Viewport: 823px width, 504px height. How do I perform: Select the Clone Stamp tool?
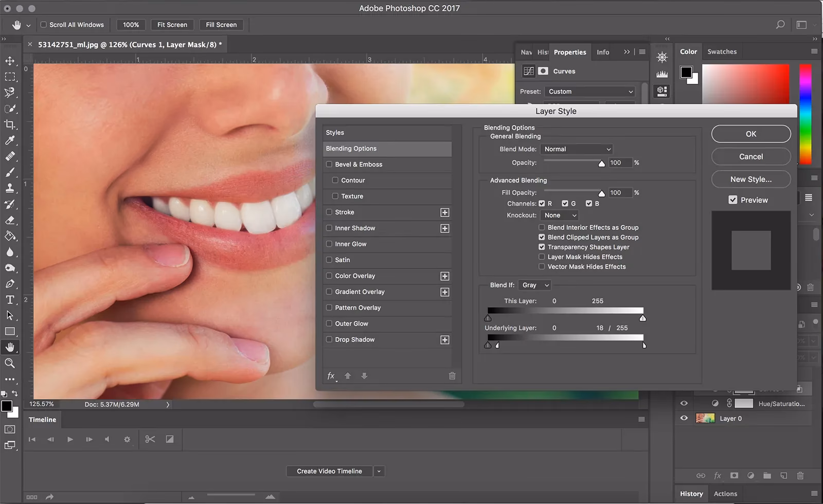click(10, 188)
